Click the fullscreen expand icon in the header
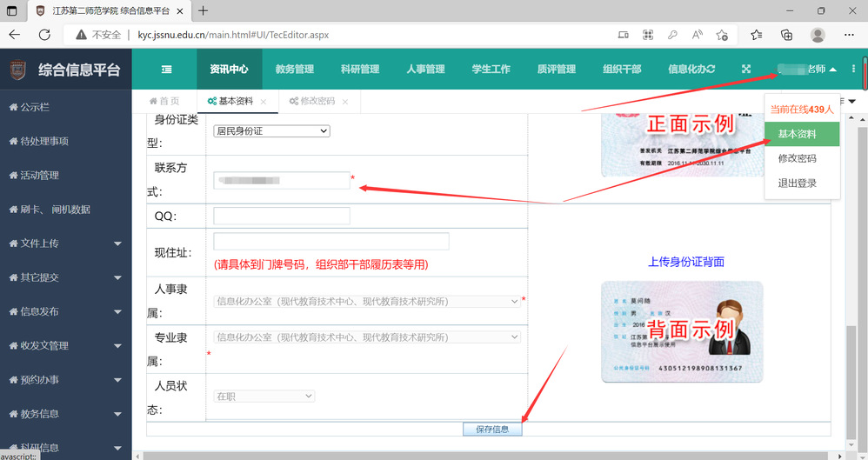Image resolution: width=868 pixels, height=460 pixels. coord(746,70)
